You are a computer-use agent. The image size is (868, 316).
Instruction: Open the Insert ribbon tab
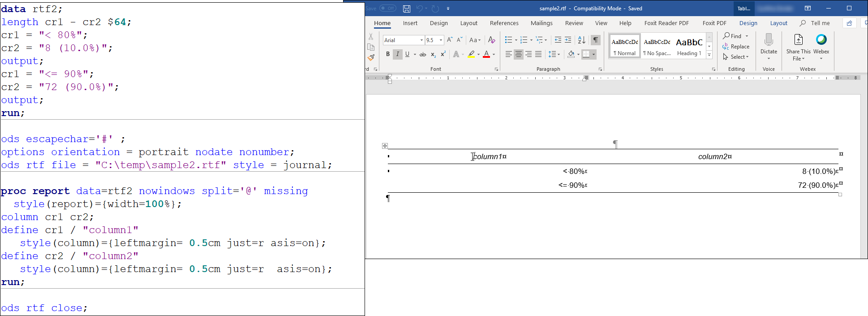click(410, 23)
